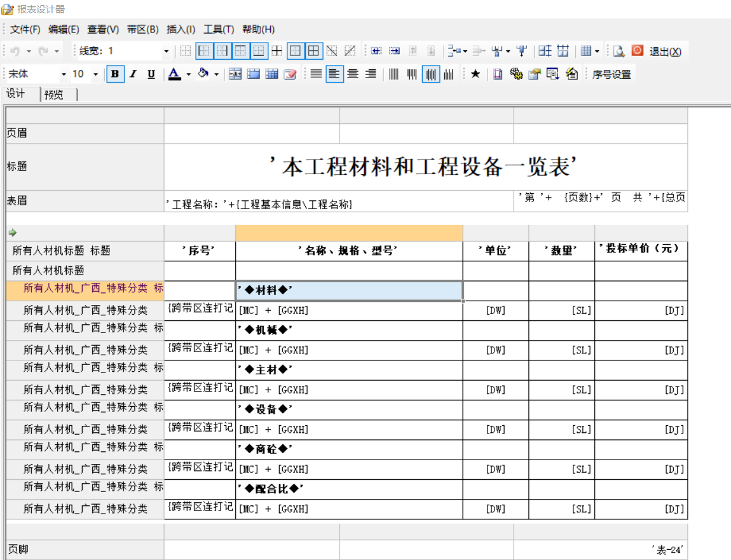This screenshot has width=731, height=560.
Task: Click the blue table grid icon
Action: pyautogui.click(x=272, y=74)
